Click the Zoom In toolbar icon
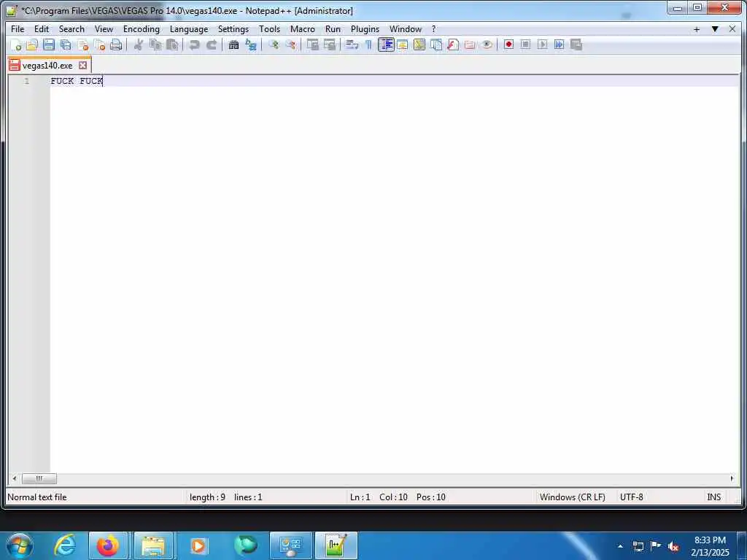747x560 pixels. (x=274, y=44)
